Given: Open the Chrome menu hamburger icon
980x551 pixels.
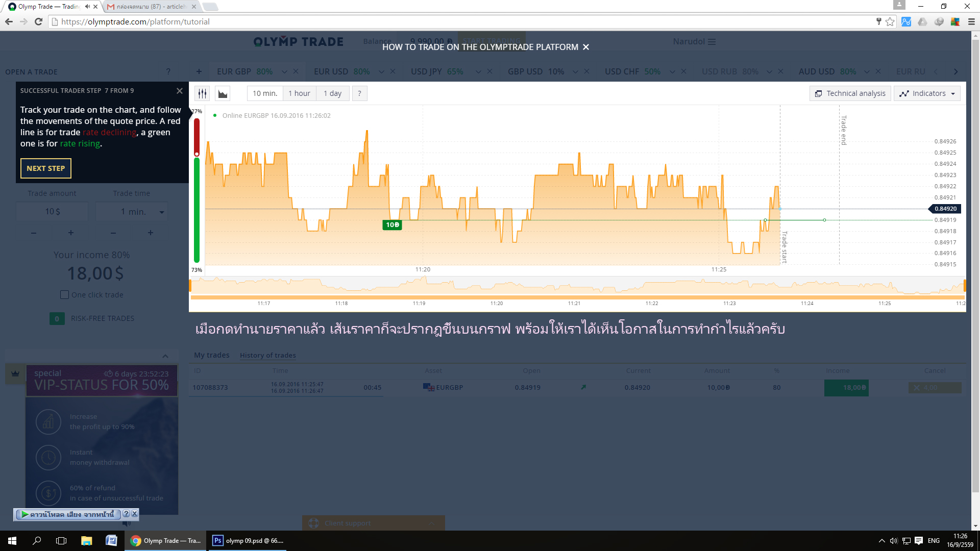Looking at the screenshot, I should (971, 21).
